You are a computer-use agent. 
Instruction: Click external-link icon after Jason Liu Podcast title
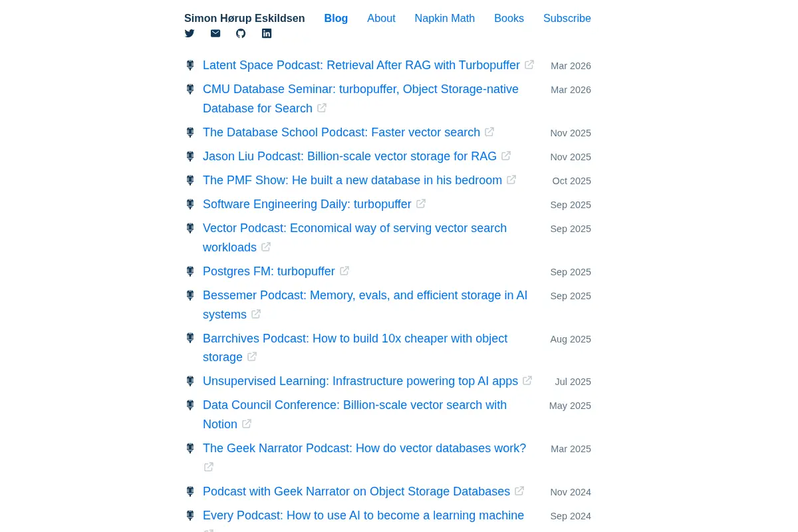click(506, 156)
